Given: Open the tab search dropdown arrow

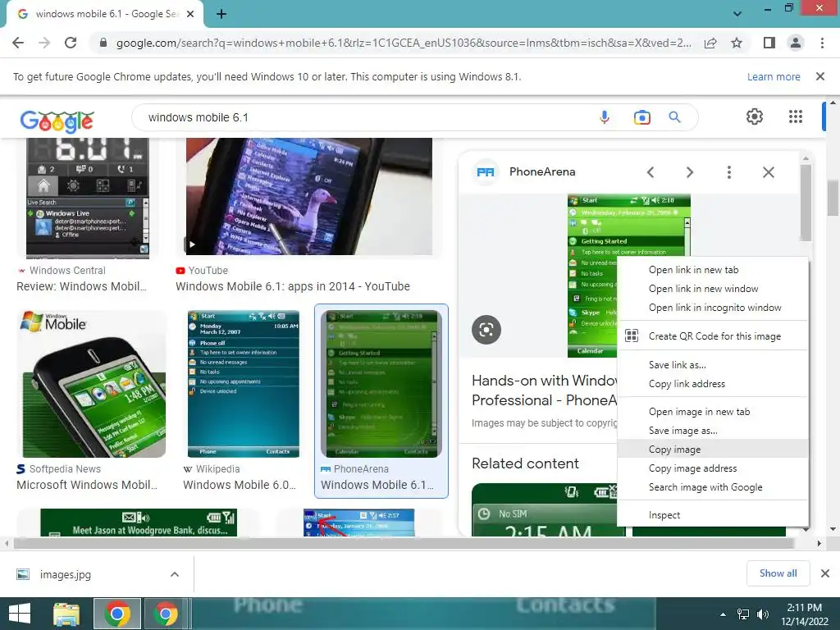Looking at the screenshot, I should [x=737, y=14].
